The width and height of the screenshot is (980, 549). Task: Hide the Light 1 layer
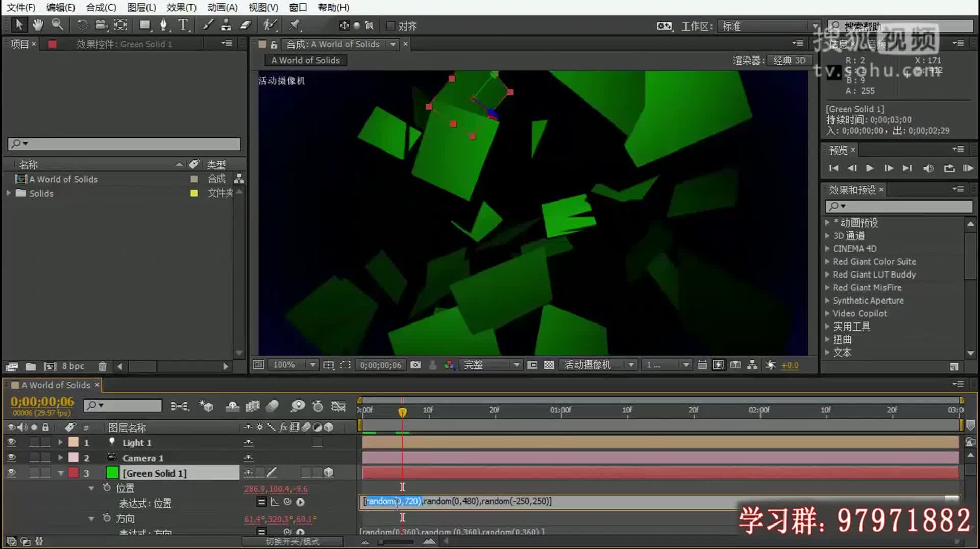pyautogui.click(x=11, y=442)
